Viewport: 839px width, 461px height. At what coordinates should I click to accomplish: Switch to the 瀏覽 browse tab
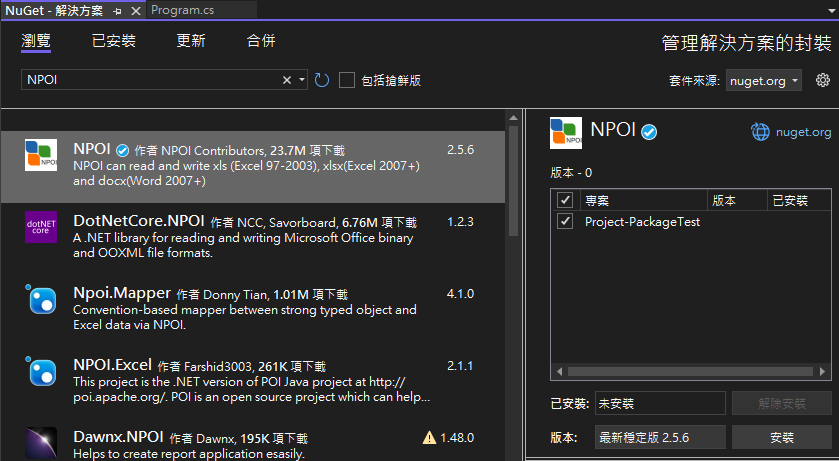[x=36, y=41]
